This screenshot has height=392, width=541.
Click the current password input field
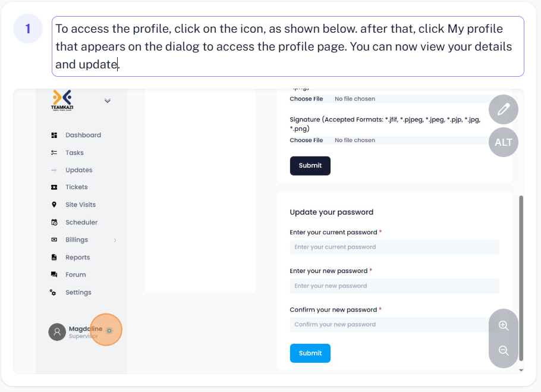394,247
